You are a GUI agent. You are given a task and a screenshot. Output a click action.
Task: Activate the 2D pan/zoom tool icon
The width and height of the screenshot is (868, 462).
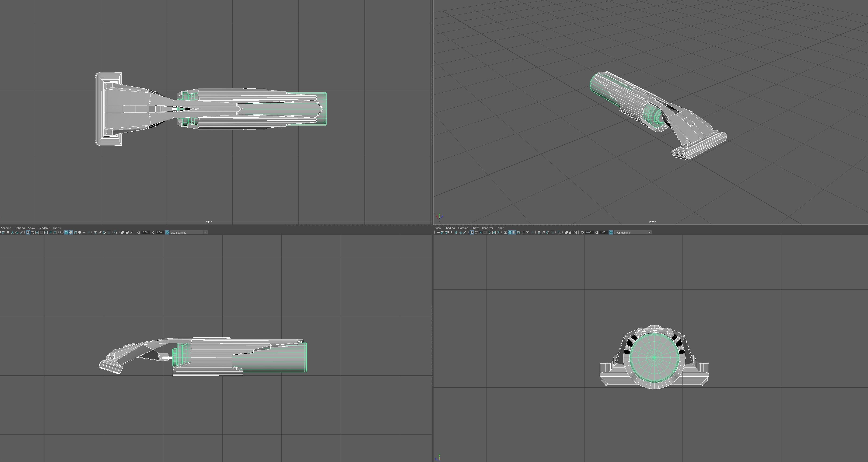[17, 232]
